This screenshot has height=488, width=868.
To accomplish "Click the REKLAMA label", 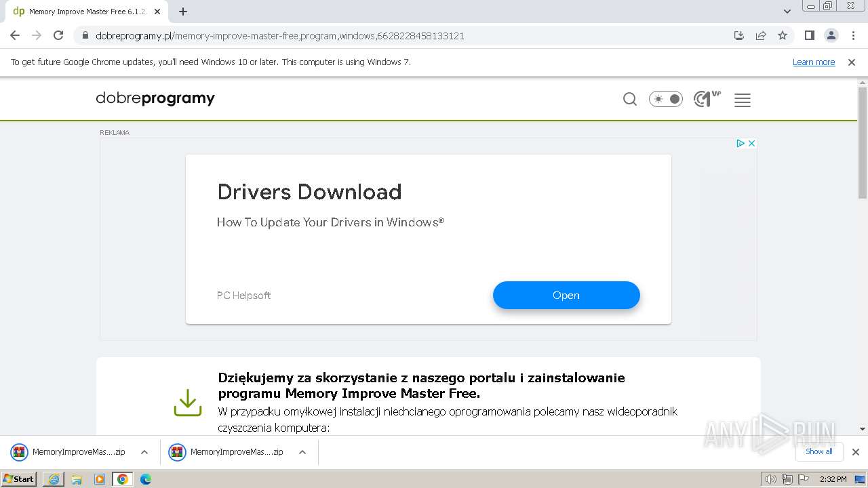I will (x=115, y=133).
